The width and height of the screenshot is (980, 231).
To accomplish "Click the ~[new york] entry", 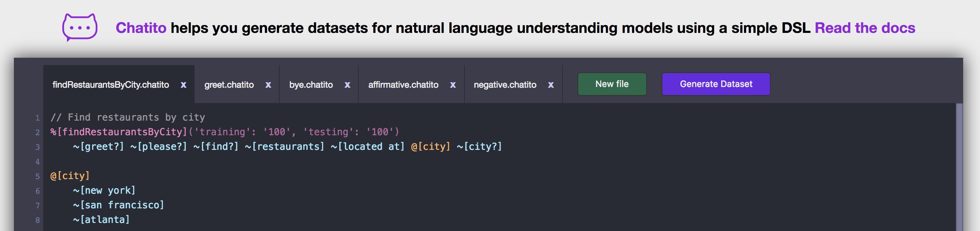I will pos(104,190).
